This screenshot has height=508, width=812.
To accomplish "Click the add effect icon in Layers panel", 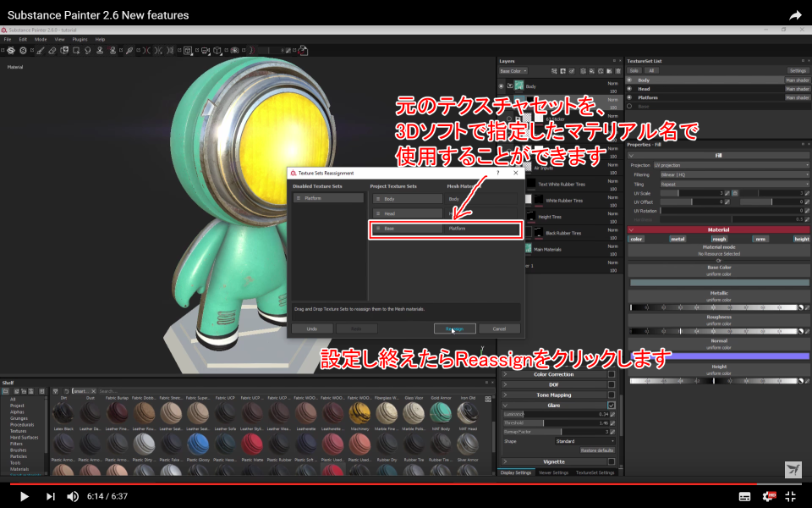I will pyautogui.click(x=554, y=71).
